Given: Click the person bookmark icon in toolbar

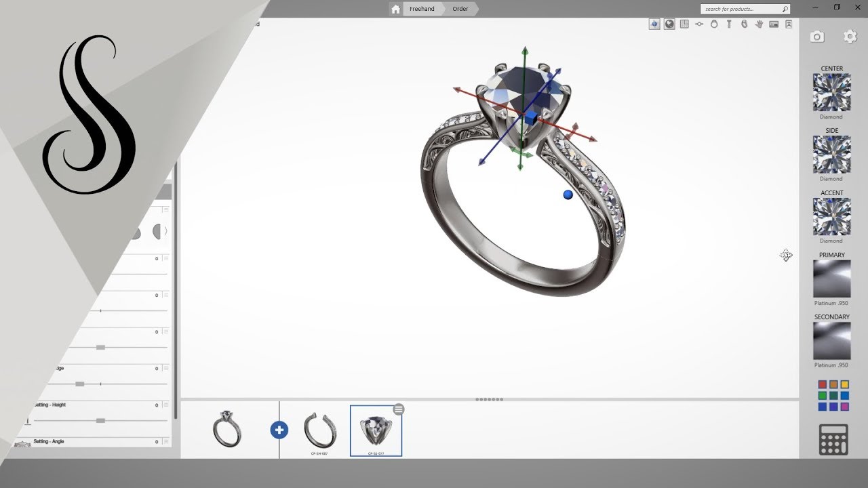Looking at the screenshot, I should 789,24.
